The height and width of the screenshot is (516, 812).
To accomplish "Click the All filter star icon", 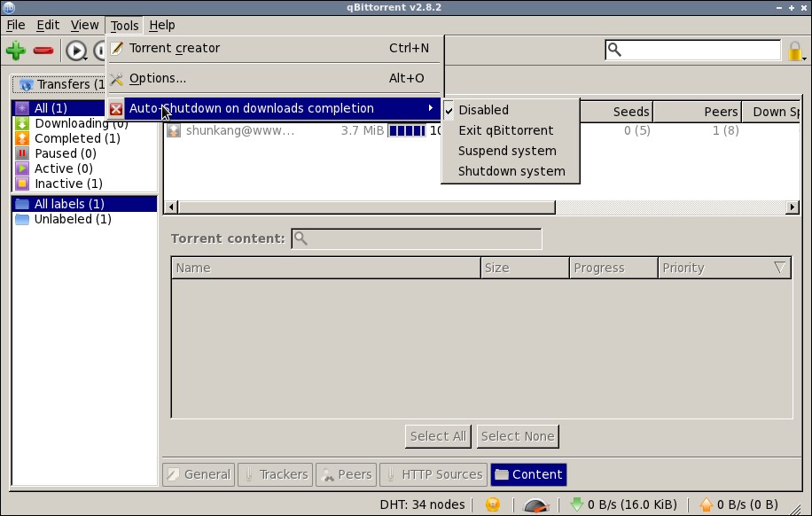I will pos(22,108).
